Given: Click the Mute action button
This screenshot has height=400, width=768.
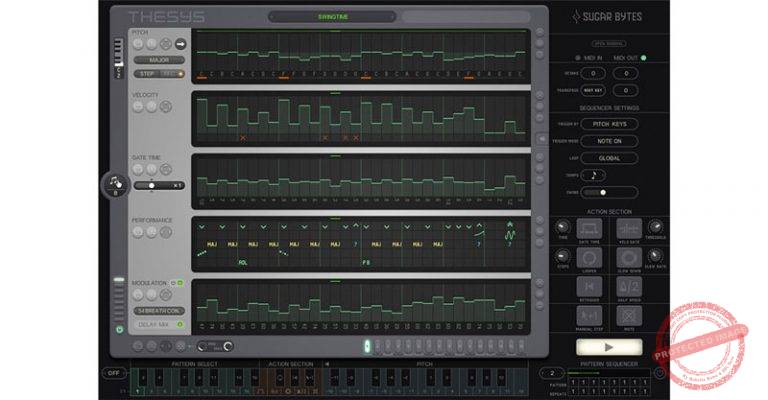Looking at the screenshot, I should (x=629, y=316).
